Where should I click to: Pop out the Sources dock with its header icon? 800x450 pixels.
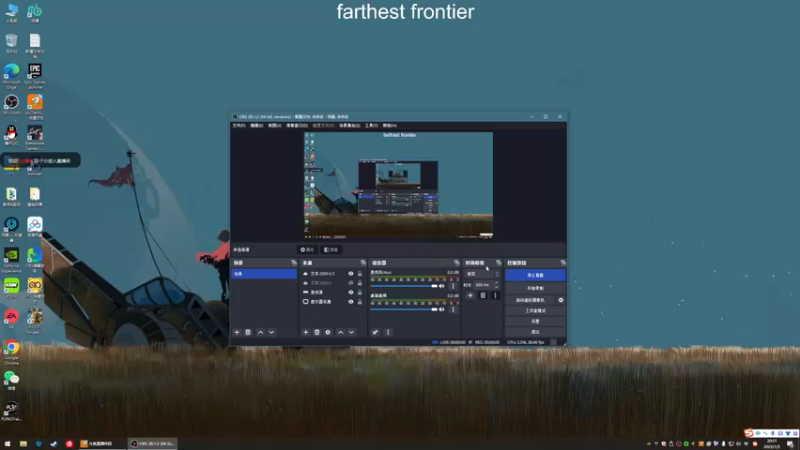[x=363, y=263]
